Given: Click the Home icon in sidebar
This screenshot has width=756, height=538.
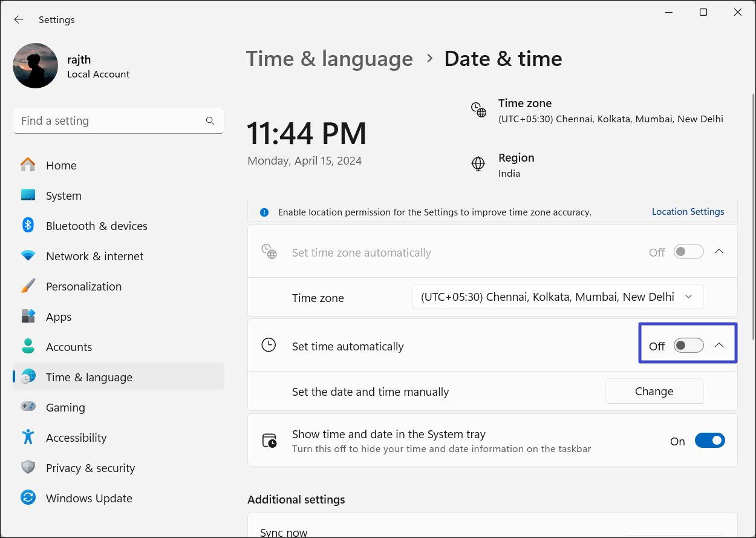Looking at the screenshot, I should click(28, 165).
